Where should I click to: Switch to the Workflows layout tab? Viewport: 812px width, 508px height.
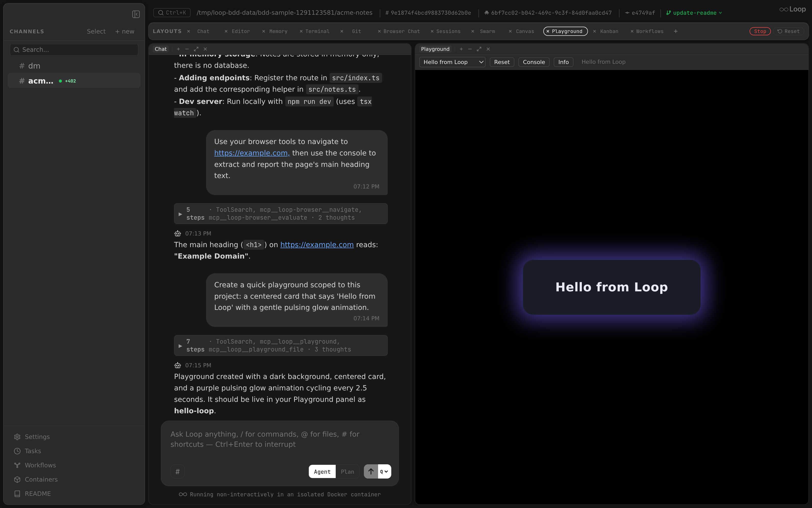650,31
